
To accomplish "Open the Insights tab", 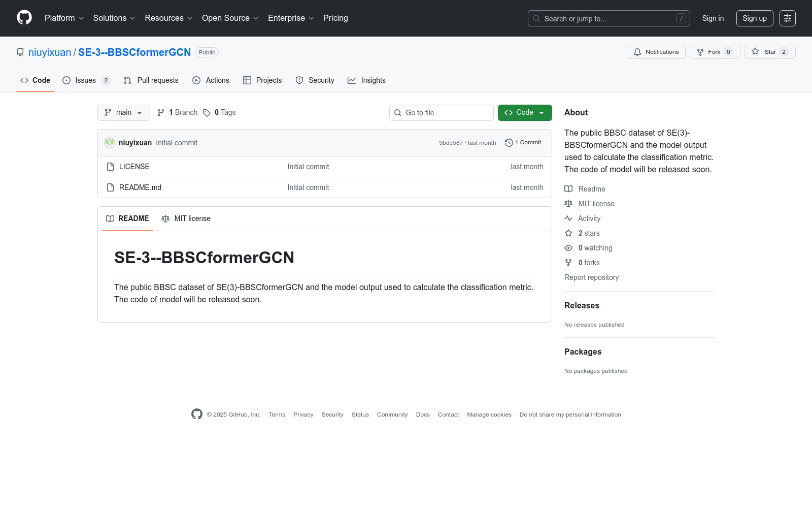I will [366, 80].
